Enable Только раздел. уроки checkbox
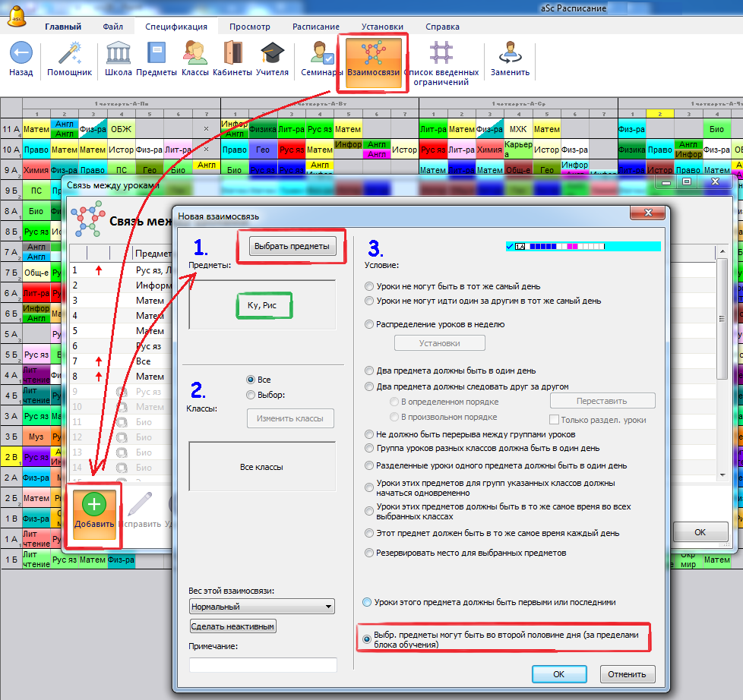Screen dimensions: 743x700 click(x=555, y=420)
